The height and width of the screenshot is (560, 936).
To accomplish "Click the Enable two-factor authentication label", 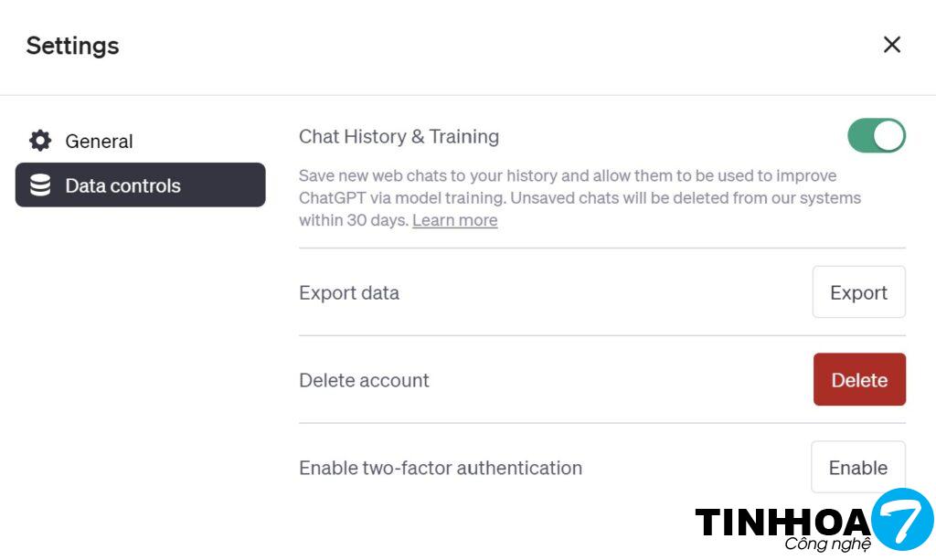I will coord(440,468).
